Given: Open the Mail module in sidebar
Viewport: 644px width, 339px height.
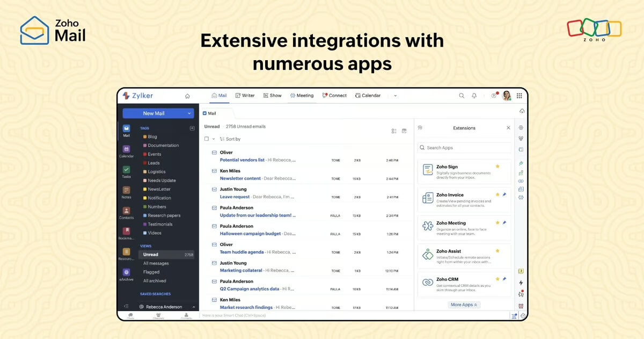Looking at the screenshot, I should click(x=126, y=131).
